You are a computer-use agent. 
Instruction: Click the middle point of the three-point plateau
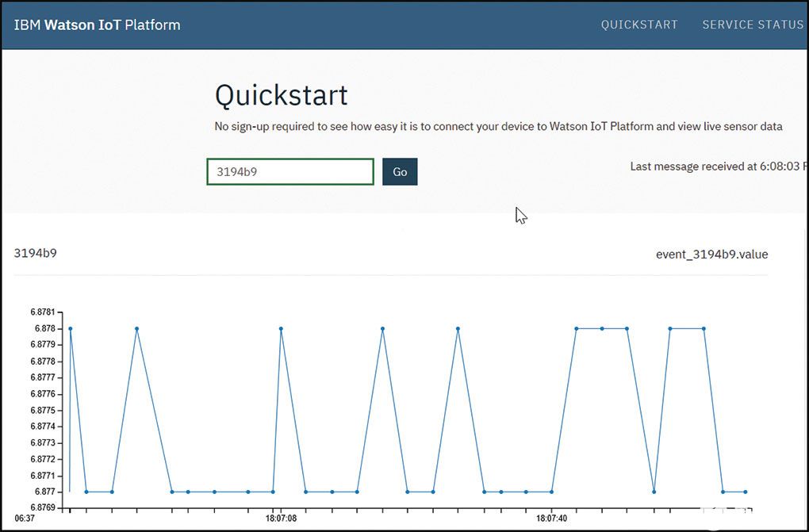tap(602, 328)
